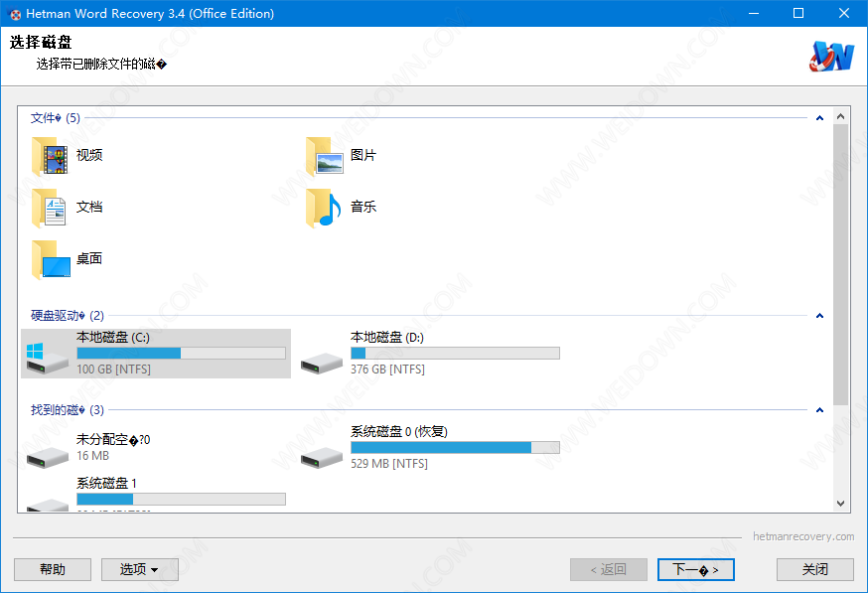
Task: Click the 系统磁盘 0 (恢复) name text
Action: pyautogui.click(x=399, y=431)
